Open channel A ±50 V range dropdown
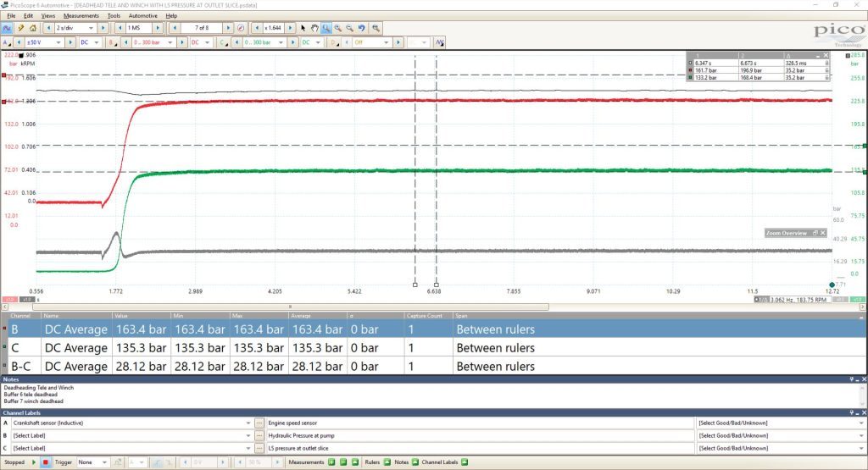The height and width of the screenshot is (470, 868). coord(58,42)
